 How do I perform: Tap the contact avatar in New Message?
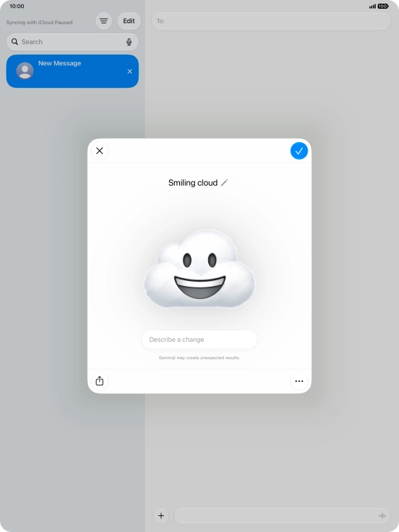[25, 70]
